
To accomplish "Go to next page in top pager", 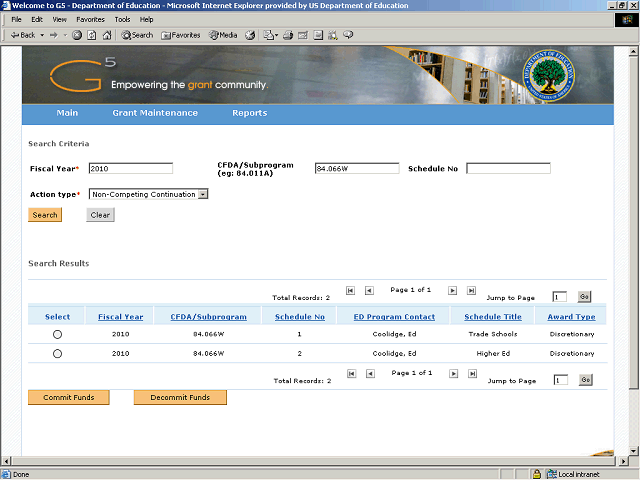I will tap(452, 291).
